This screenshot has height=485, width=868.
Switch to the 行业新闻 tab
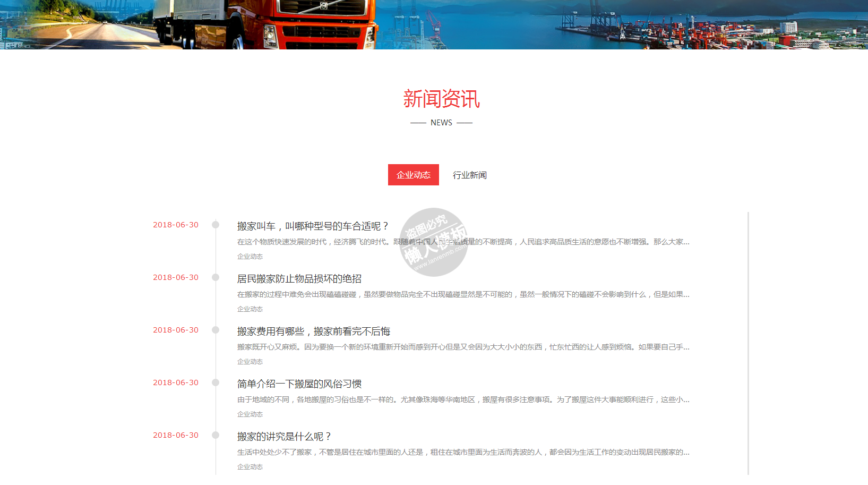coord(469,175)
